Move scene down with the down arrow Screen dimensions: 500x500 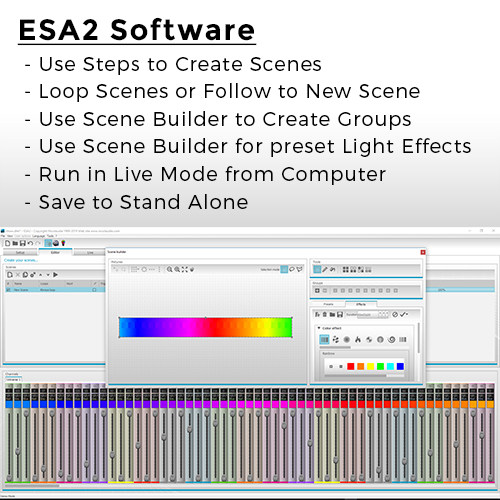tap(48, 275)
